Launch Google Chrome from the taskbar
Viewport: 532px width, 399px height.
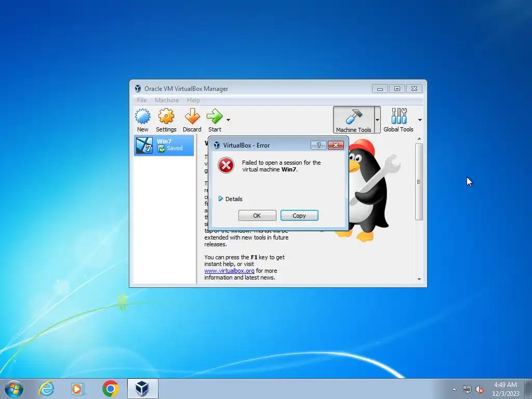(110, 389)
